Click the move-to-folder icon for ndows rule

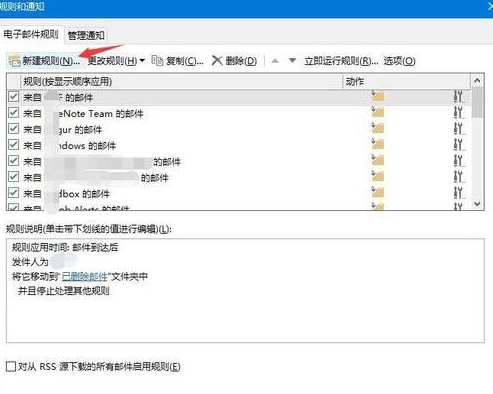378,145
